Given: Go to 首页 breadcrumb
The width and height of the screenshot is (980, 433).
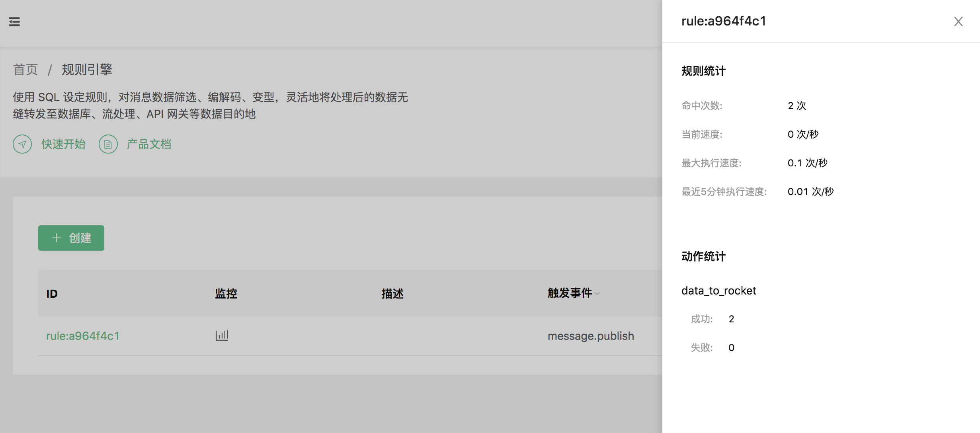Looking at the screenshot, I should tap(25, 70).
